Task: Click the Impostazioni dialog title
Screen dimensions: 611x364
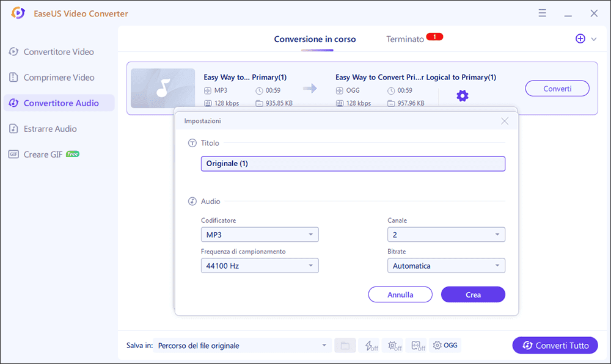Action: pyautogui.click(x=203, y=121)
